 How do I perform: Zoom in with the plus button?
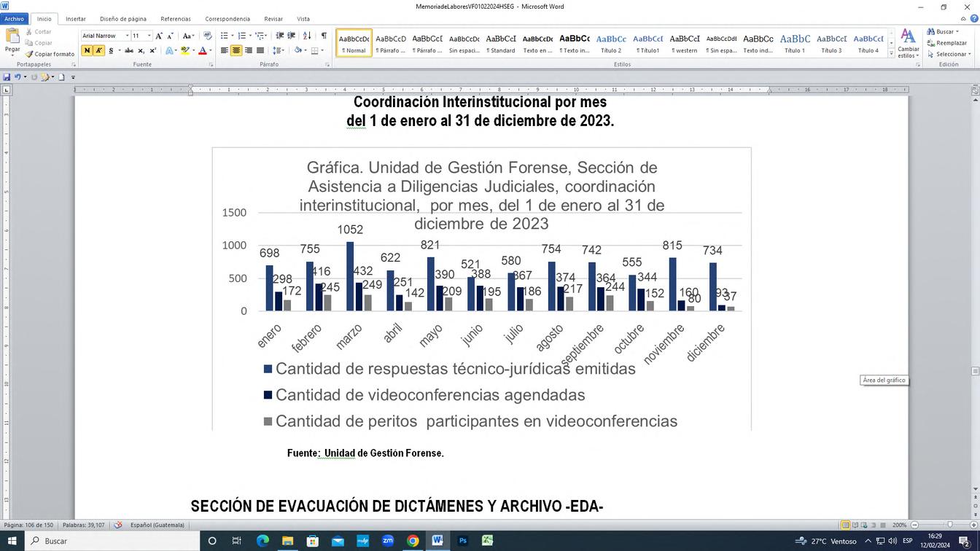[x=973, y=525]
